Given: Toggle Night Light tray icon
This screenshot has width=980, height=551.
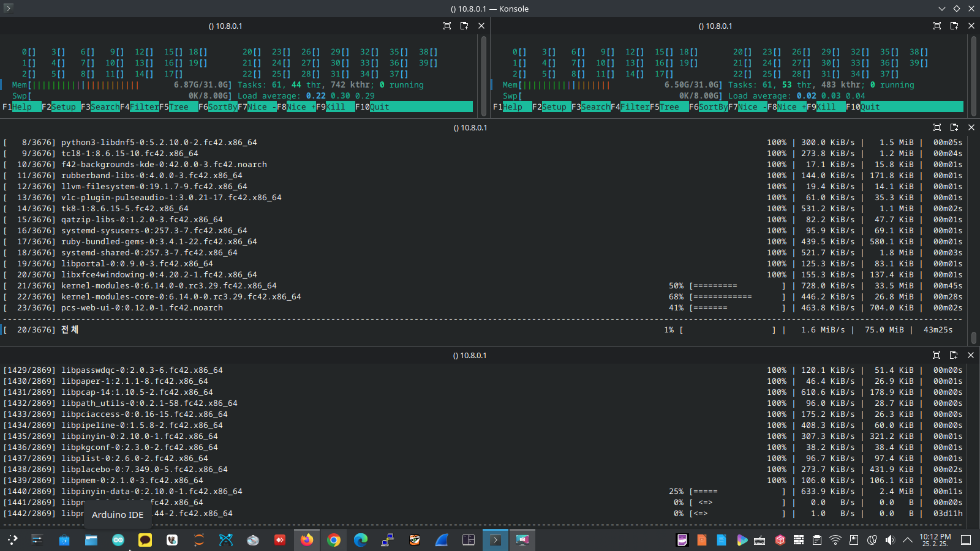Looking at the screenshot, I should [x=872, y=540].
